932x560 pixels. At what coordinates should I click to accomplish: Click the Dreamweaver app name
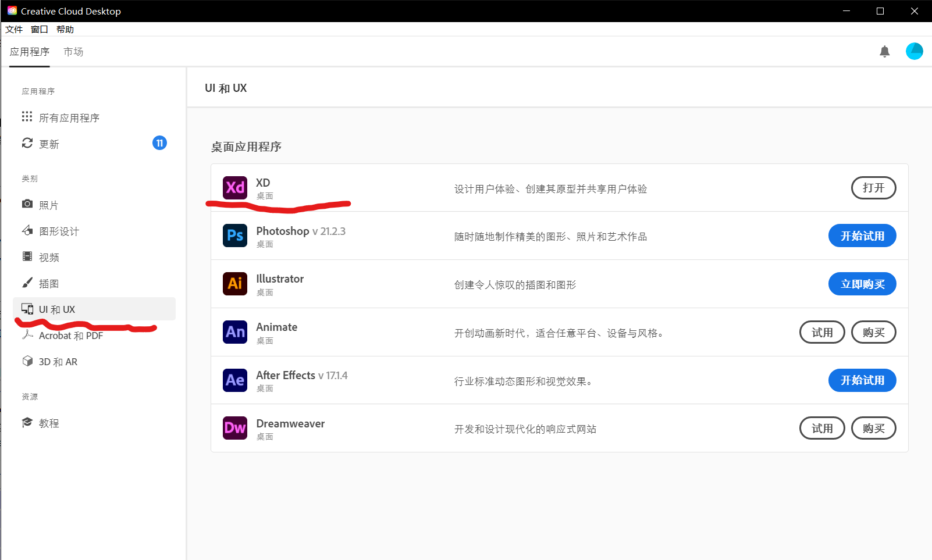pyautogui.click(x=290, y=423)
